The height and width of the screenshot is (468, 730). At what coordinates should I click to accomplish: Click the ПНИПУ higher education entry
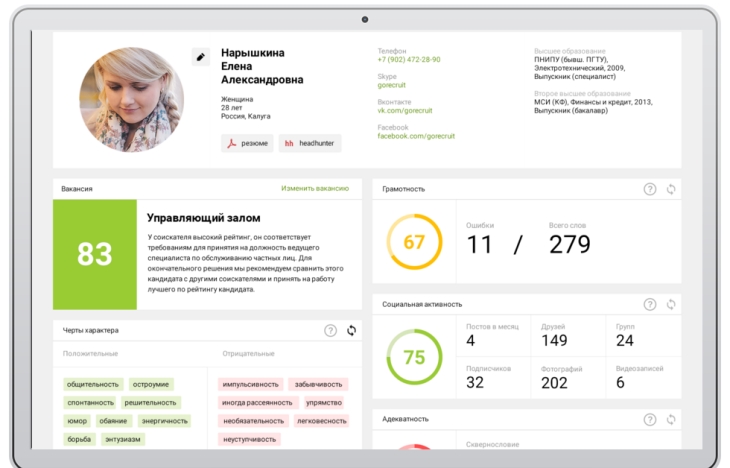point(580,68)
